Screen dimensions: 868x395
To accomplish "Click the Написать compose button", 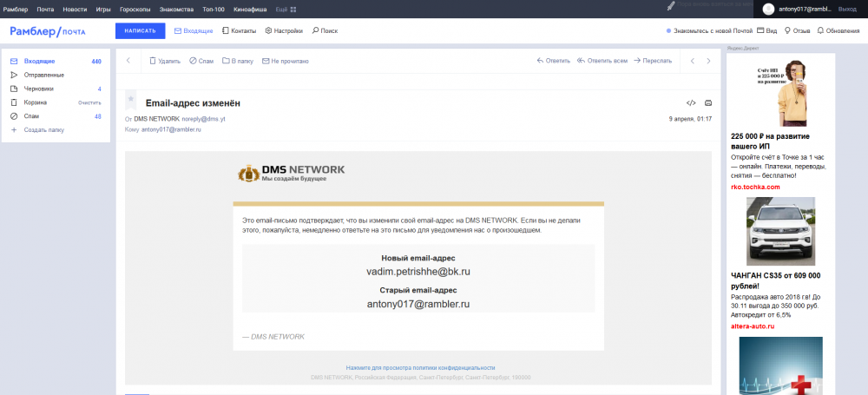I will [x=140, y=30].
